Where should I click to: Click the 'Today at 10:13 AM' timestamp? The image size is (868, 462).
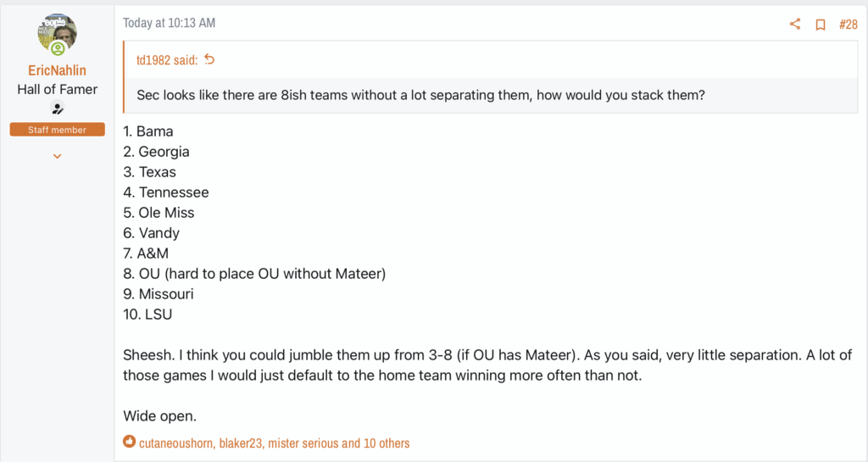[169, 23]
